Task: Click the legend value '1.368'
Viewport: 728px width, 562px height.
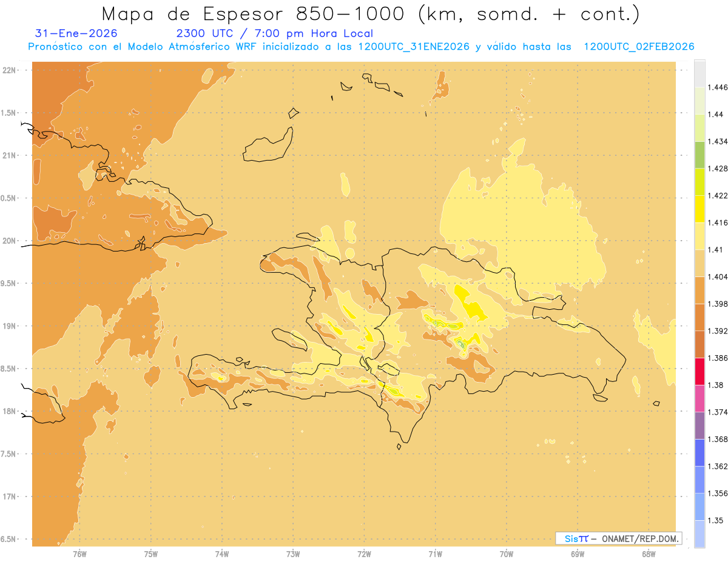Action: click(x=719, y=439)
